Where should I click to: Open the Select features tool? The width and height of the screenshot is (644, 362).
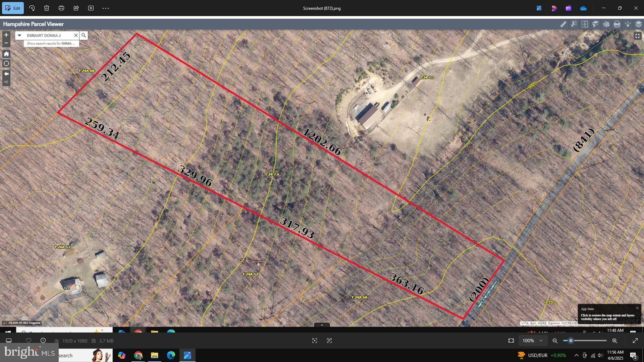(x=574, y=24)
